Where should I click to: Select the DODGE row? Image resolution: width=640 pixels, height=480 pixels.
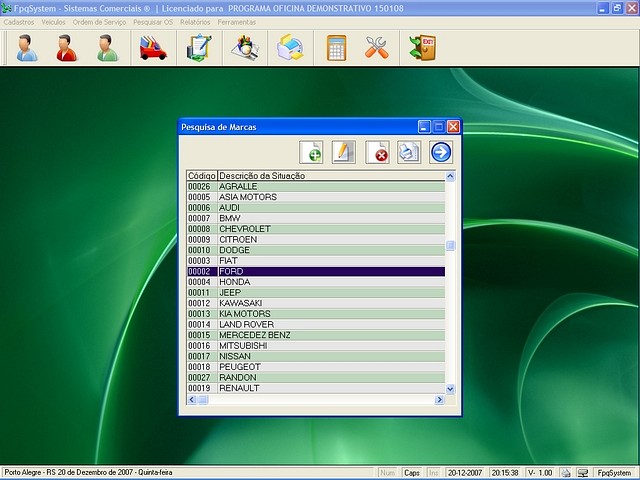click(x=316, y=250)
